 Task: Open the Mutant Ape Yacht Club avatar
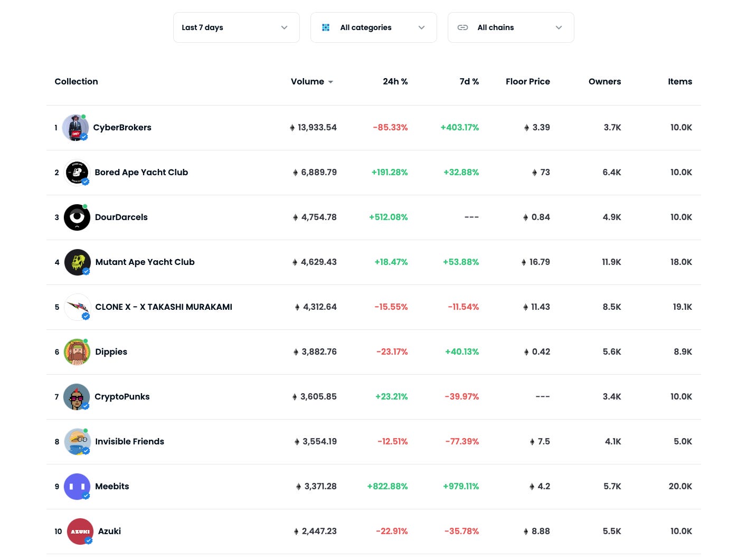pyautogui.click(x=78, y=262)
